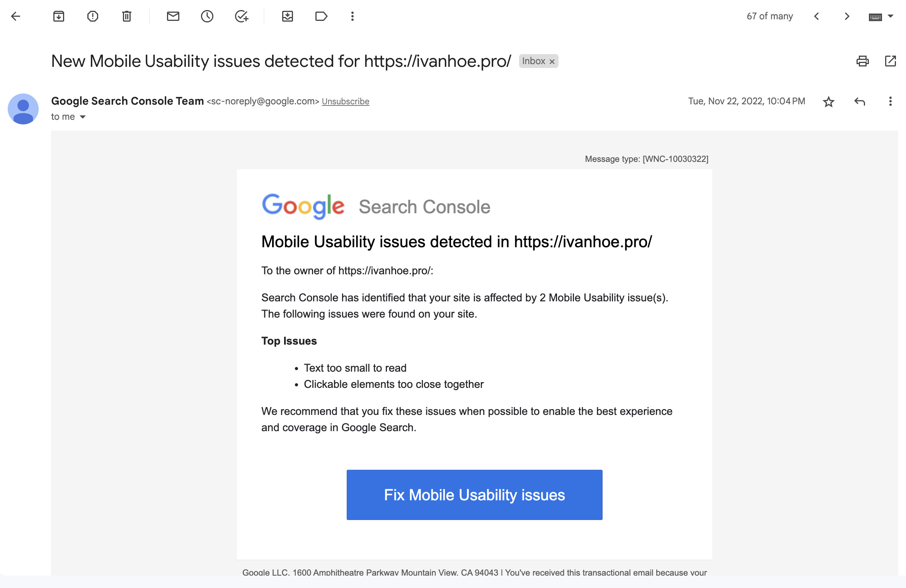The width and height of the screenshot is (906, 588).
Task: Mark the email as unread
Action: pyautogui.click(x=173, y=16)
